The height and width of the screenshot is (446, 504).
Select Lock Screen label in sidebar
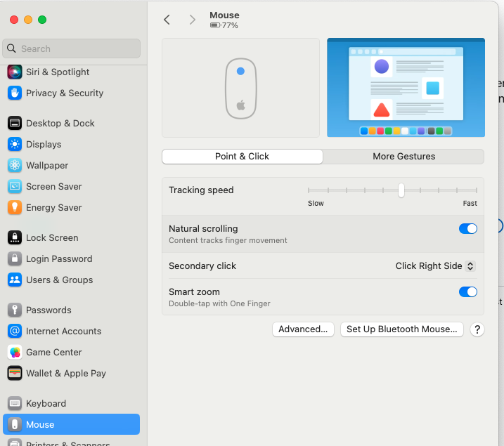52,237
